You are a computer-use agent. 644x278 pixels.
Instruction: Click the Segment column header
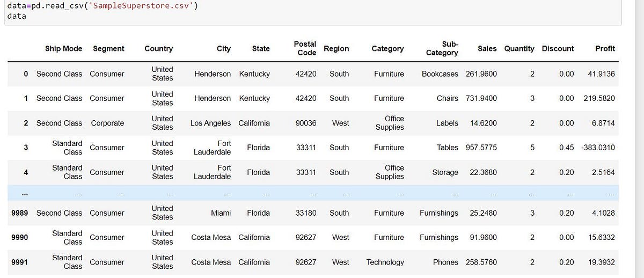pyautogui.click(x=108, y=48)
